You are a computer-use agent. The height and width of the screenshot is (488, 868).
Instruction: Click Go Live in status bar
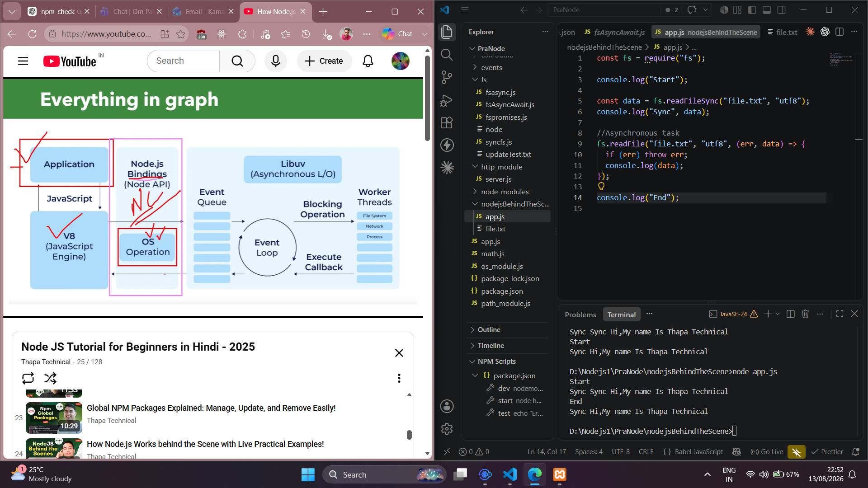[x=767, y=452]
